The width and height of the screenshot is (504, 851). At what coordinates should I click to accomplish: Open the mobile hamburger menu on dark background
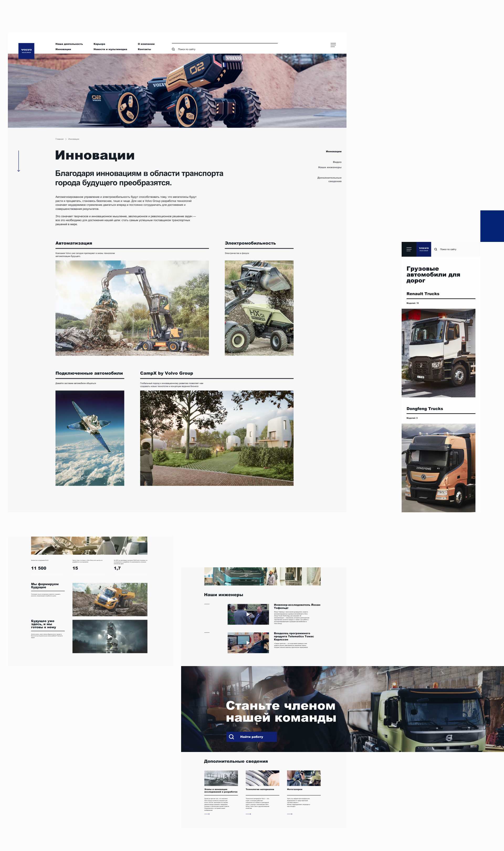408,249
